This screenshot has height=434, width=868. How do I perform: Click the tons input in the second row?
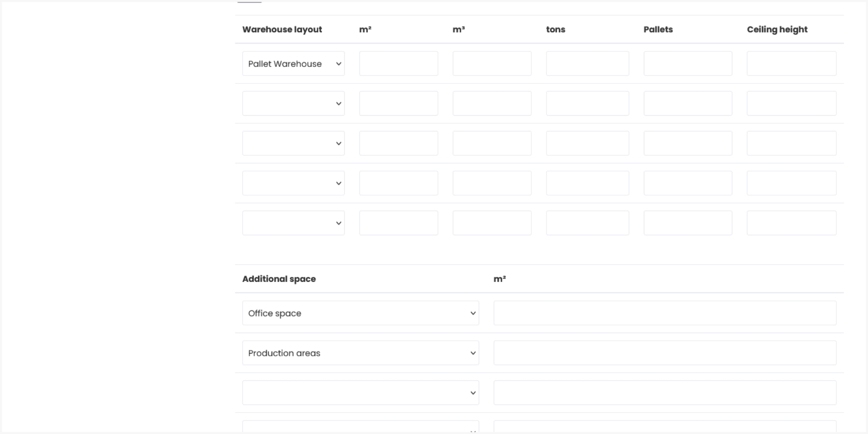click(x=587, y=103)
